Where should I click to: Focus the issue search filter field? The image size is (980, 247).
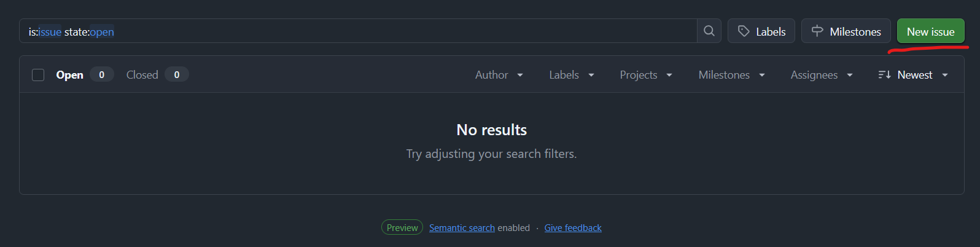click(368, 31)
